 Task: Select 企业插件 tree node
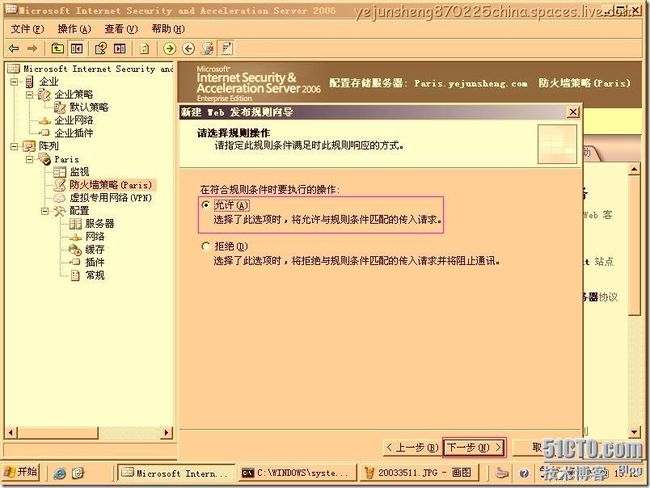pos(74,133)
